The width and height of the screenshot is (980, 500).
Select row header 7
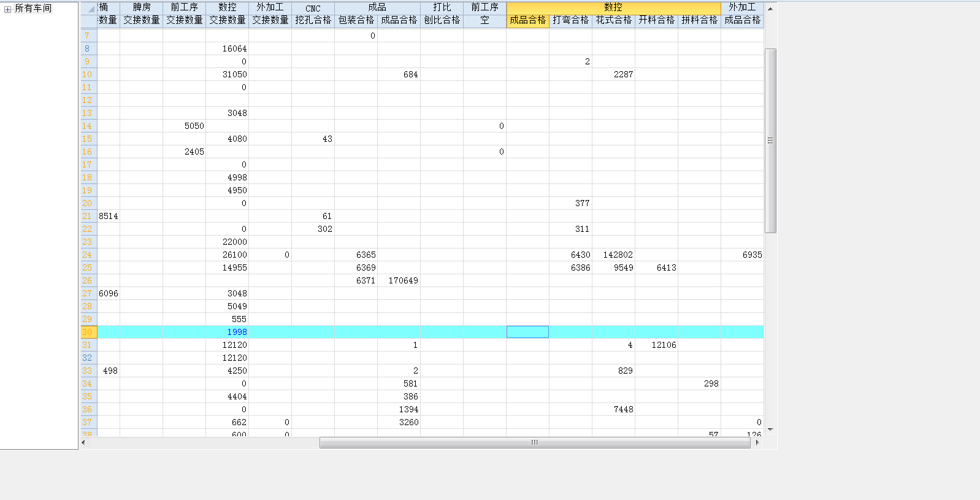tap(89, 36)
